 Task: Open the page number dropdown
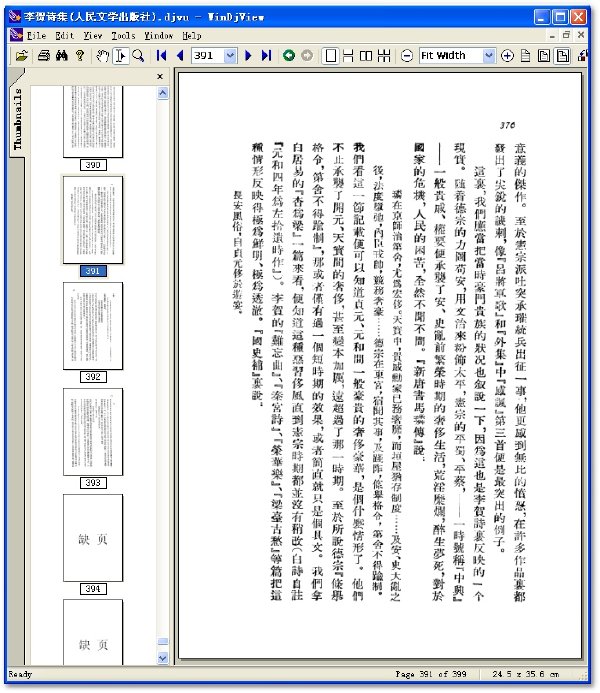[230, 56]
